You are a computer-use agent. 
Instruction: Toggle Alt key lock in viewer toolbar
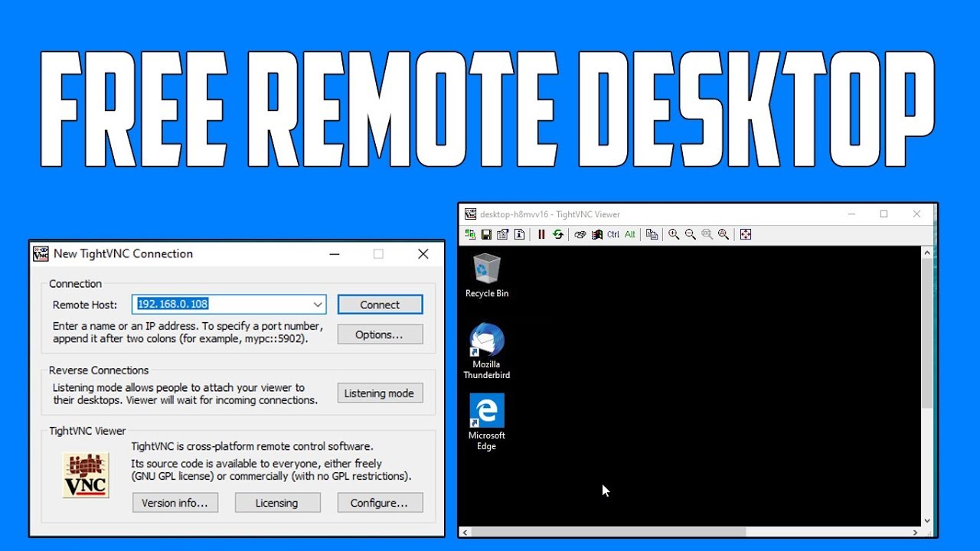tap(630, 234)
